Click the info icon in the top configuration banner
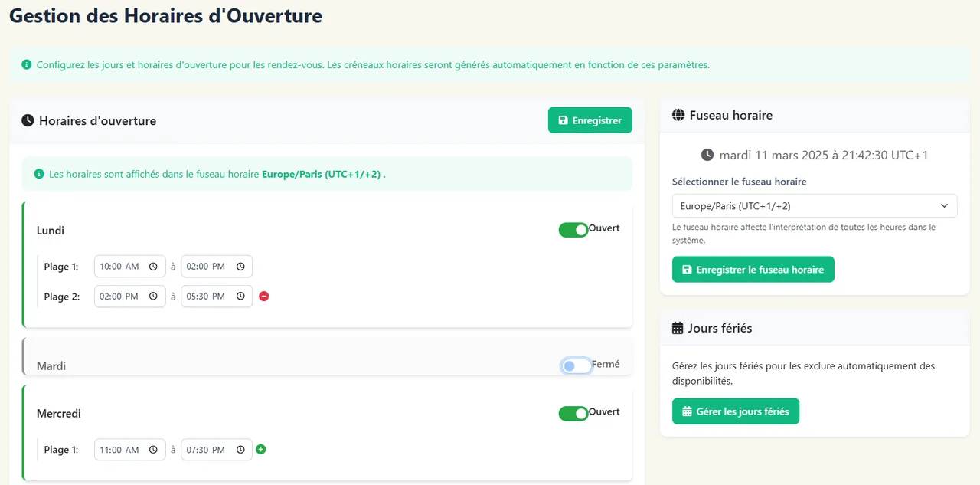The height and width of the screenshot is (485, 980). [x=27, y=65]
